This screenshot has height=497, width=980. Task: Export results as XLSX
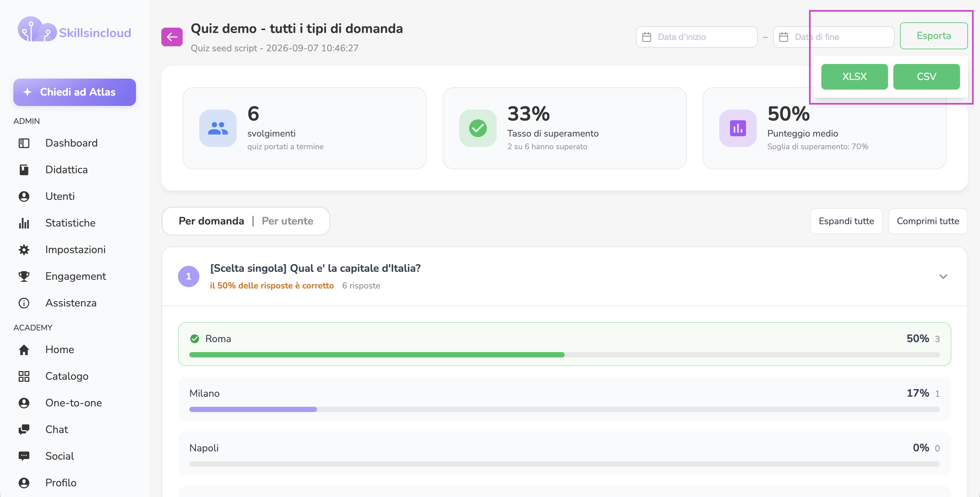click(854, 77)
